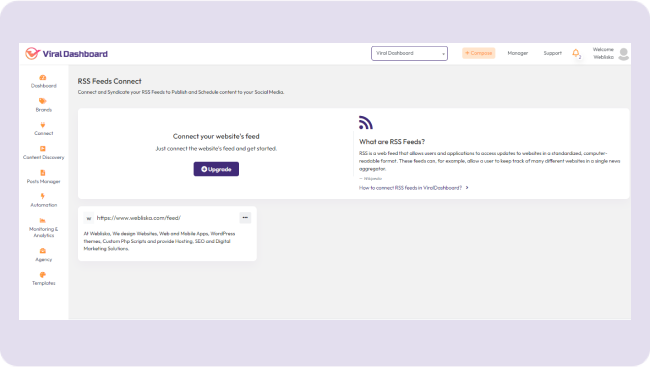Open Monitoring & Analytics chart icon
This screenshot has width=650, height=367.
coord(43,221)
